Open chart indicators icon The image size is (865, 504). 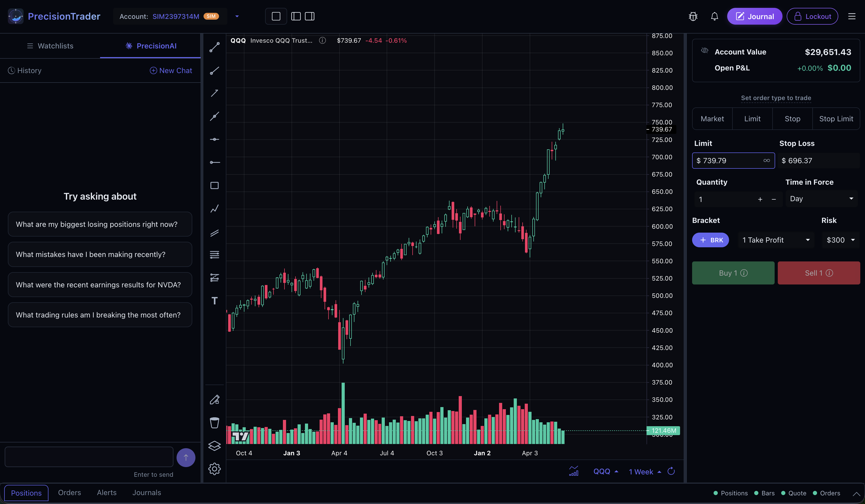[574, 471]
